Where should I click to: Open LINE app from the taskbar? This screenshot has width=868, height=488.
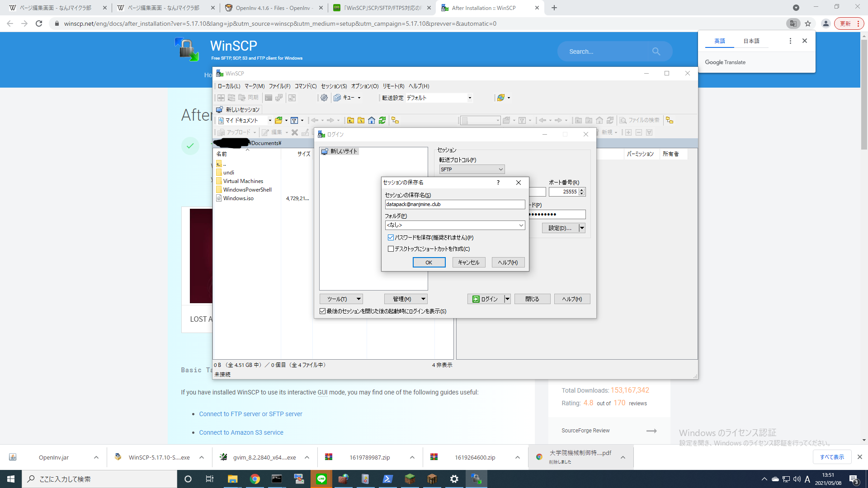tap(321, 479)
